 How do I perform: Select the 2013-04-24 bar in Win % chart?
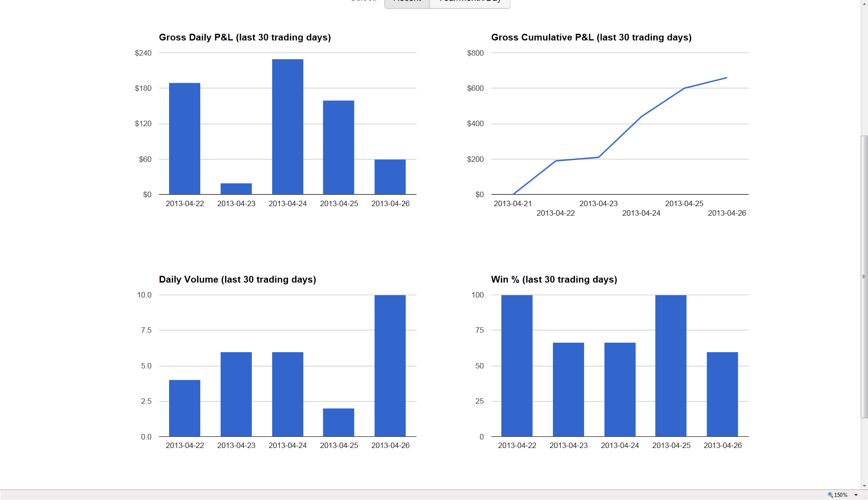pyautogui.click(x=620, y=390)
